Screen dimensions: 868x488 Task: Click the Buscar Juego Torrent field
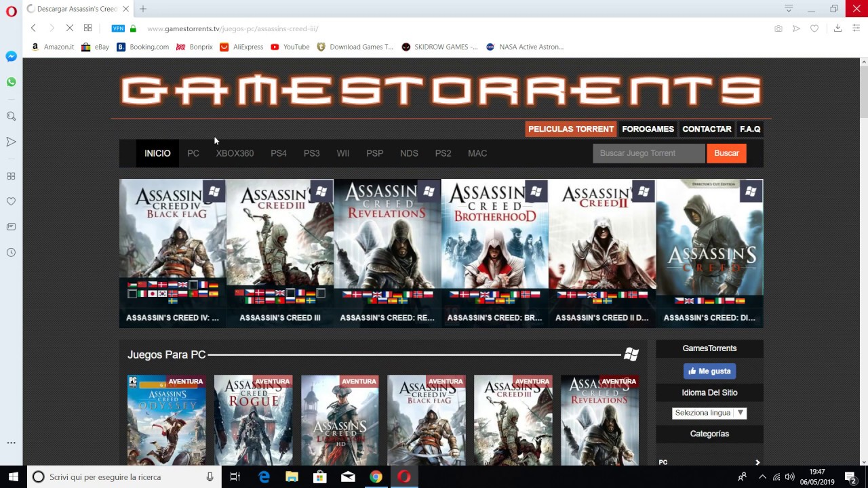point(649,153)
